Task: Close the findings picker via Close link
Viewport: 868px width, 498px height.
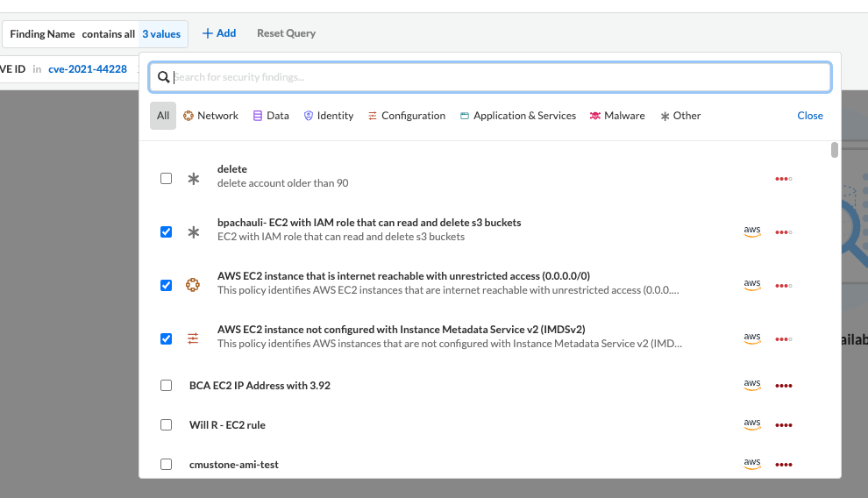Action: coord(809,116)
